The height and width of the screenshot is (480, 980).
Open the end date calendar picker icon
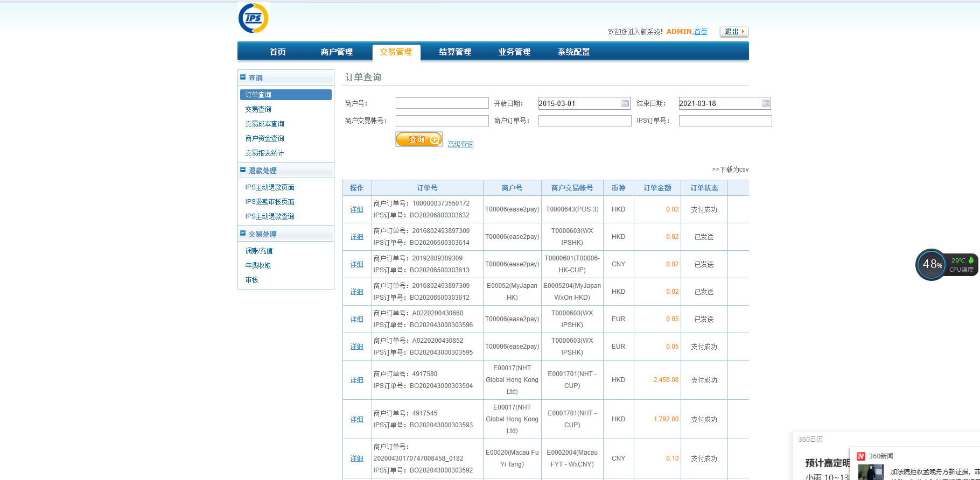click(766, 103)
